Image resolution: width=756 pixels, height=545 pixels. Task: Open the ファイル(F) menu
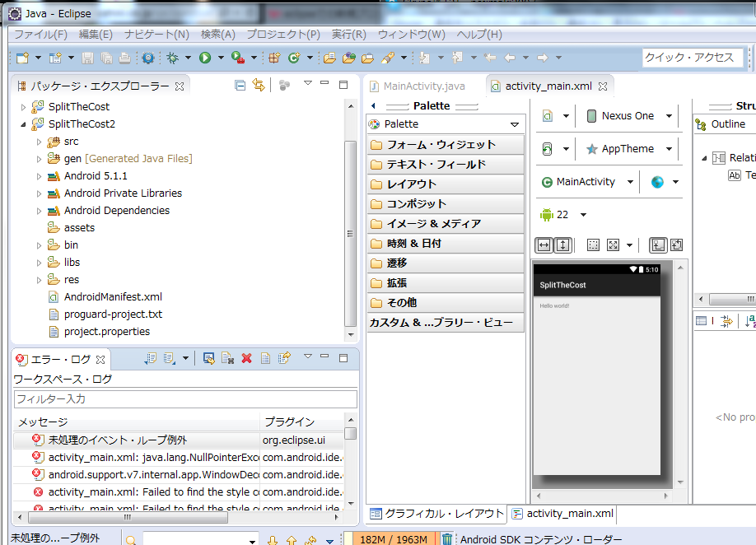pyautogui.click(x=40, y=35)
